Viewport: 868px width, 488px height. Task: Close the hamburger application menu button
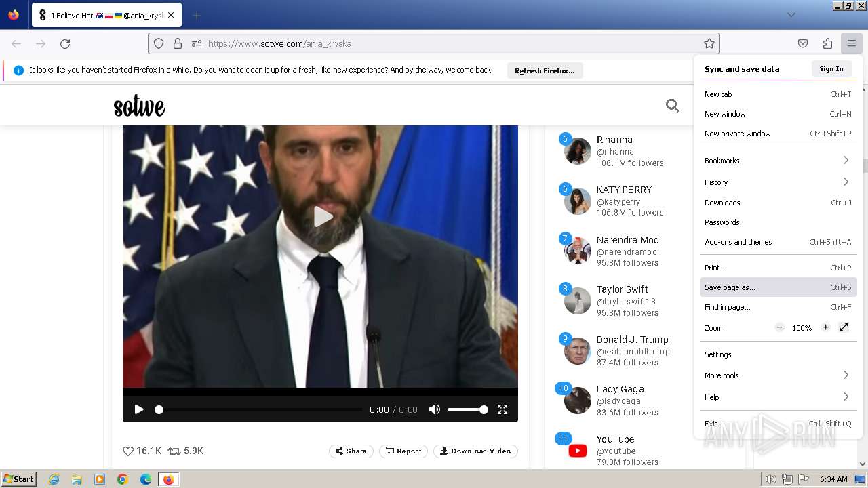coord(851,43)
